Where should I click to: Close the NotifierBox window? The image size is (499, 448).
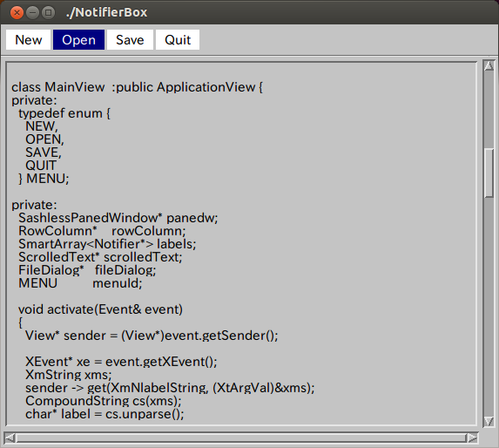pos(17,13)
